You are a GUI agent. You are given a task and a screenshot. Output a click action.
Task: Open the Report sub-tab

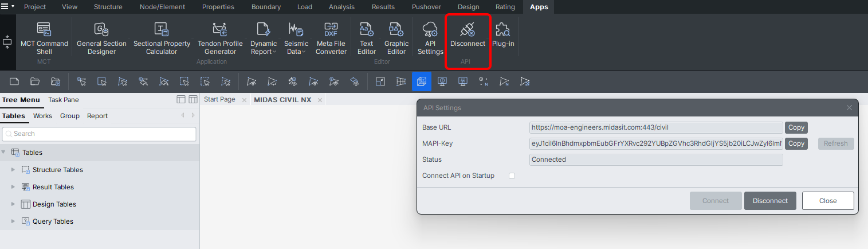coord(97,116)
